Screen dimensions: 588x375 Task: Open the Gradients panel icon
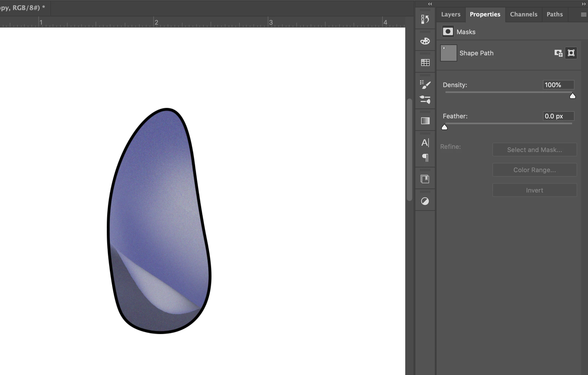point(425,121)
